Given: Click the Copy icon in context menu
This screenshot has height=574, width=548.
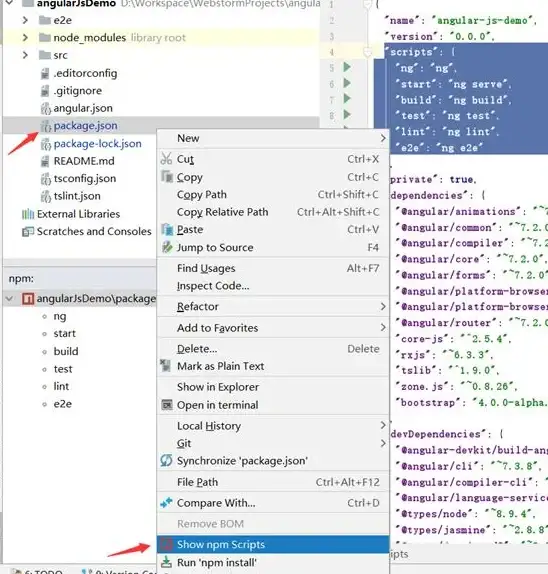Looking at the screenshot, I should coord(167,177).
